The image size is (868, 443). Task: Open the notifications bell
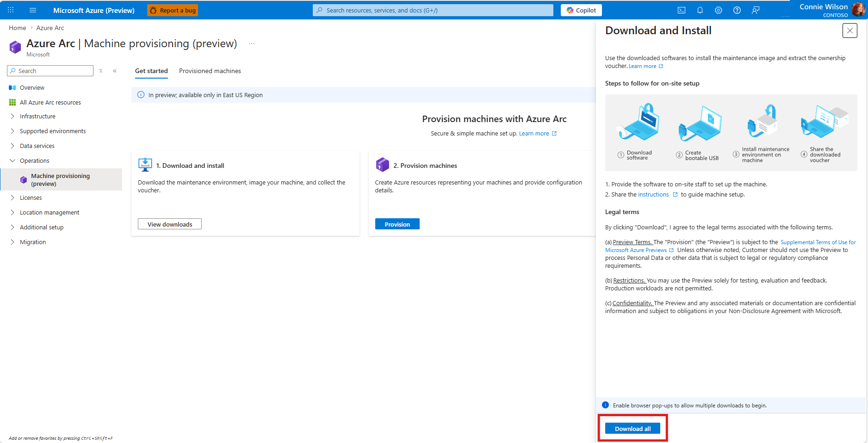coord(700,10)
